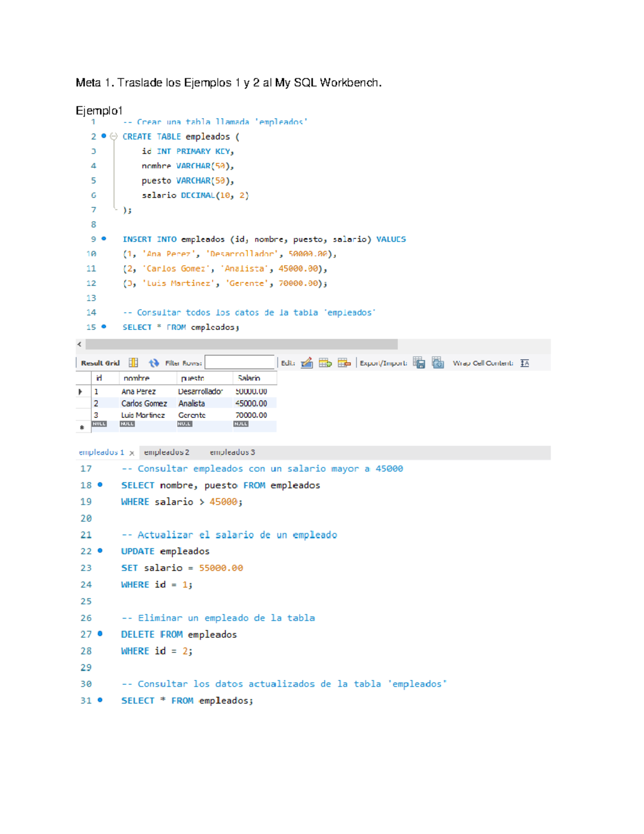The image size is (644, 834).
Task: Switch to the empleados 2 tab
Action: (x=167, y=452)
